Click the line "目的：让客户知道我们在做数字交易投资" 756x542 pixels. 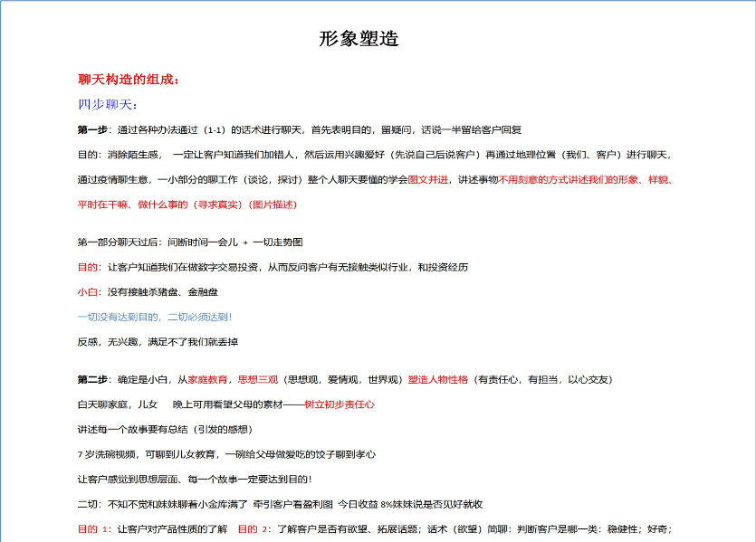click(273, 268)
